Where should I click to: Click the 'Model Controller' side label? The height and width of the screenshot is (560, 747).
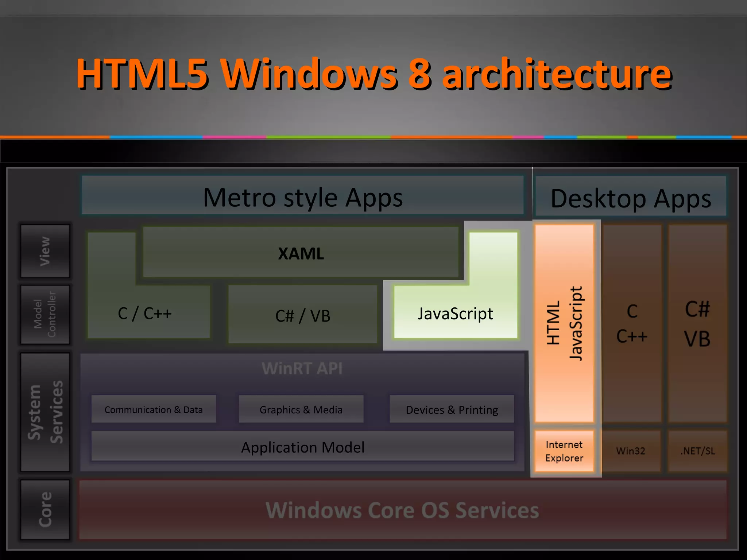pos(45,314)
